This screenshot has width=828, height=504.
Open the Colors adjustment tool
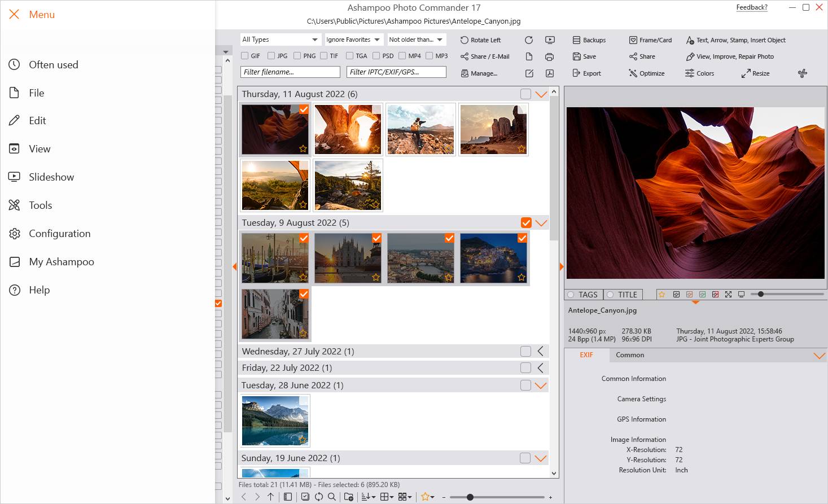pos(700,73)
